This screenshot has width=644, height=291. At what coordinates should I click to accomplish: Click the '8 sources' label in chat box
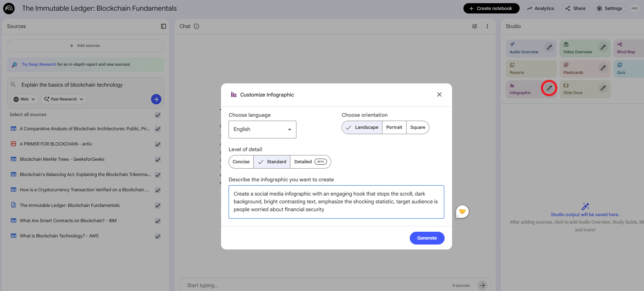pos(461,285)
